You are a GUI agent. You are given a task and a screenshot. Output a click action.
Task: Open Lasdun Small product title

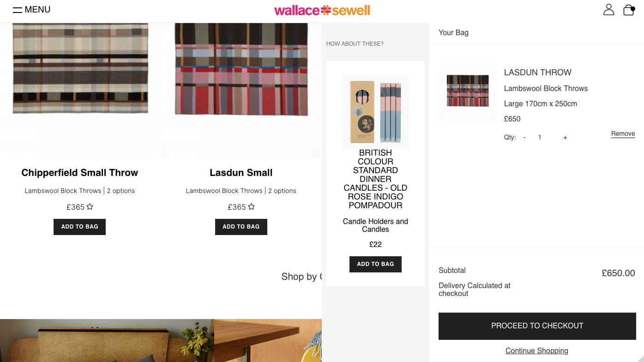tap(241, 173)
